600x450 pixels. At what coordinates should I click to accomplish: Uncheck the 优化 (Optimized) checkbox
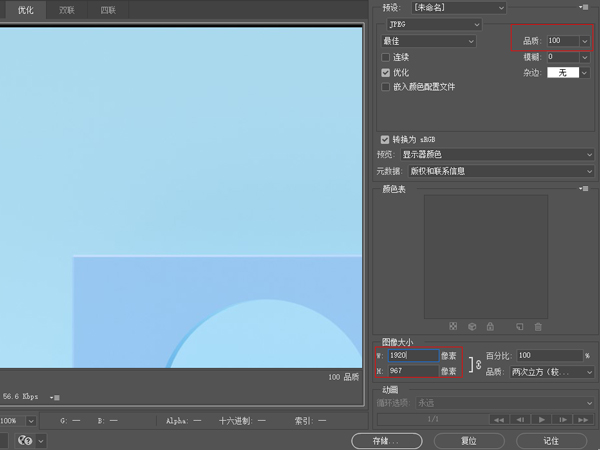386,73
